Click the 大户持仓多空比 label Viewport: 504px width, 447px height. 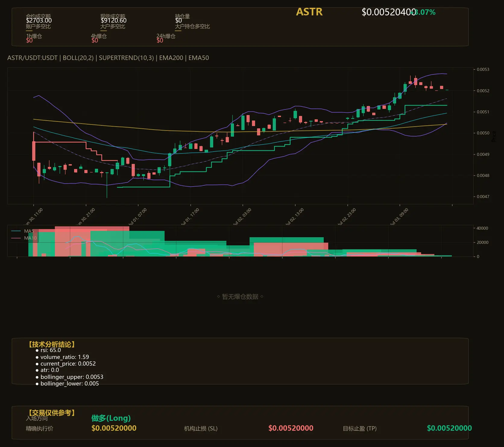192,27
